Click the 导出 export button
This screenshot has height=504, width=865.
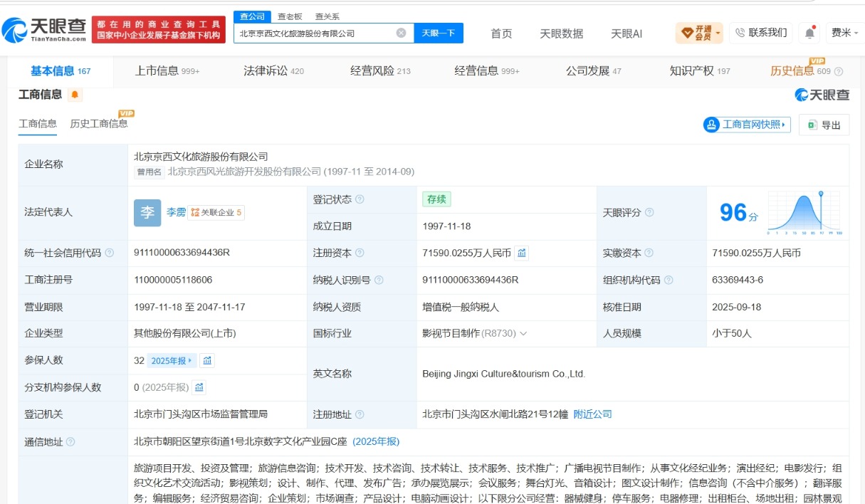(x=824, y=125)
